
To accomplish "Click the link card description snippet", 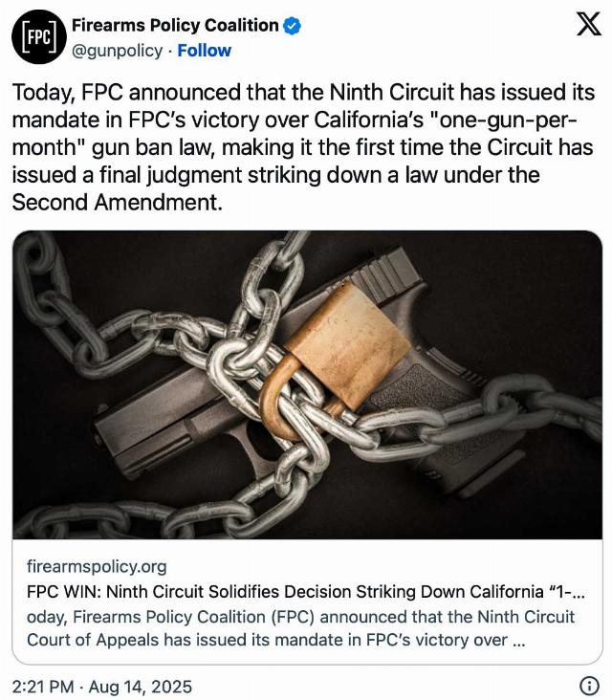I will (x=300, y=628).
